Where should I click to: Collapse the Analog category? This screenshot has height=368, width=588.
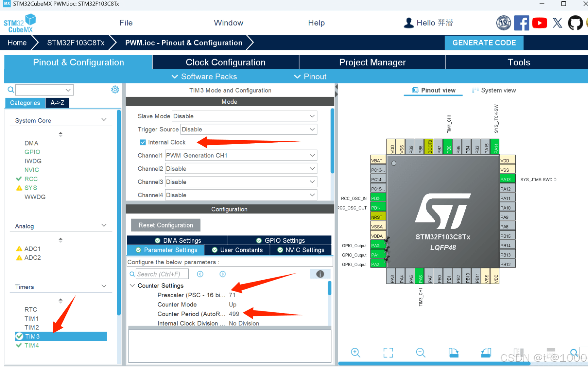click(x=104, y=225)
